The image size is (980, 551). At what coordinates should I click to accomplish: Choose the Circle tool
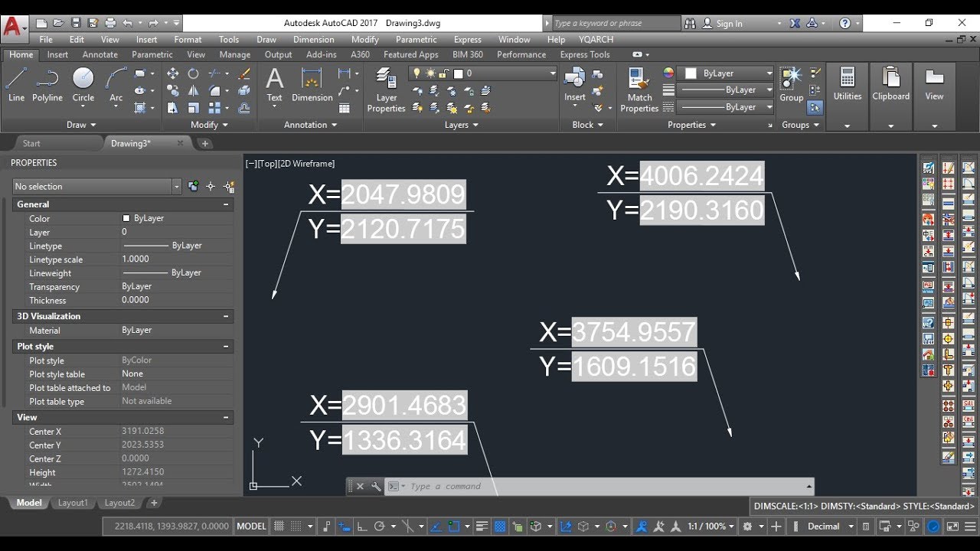pyautogui.click(x=83, y=85)
